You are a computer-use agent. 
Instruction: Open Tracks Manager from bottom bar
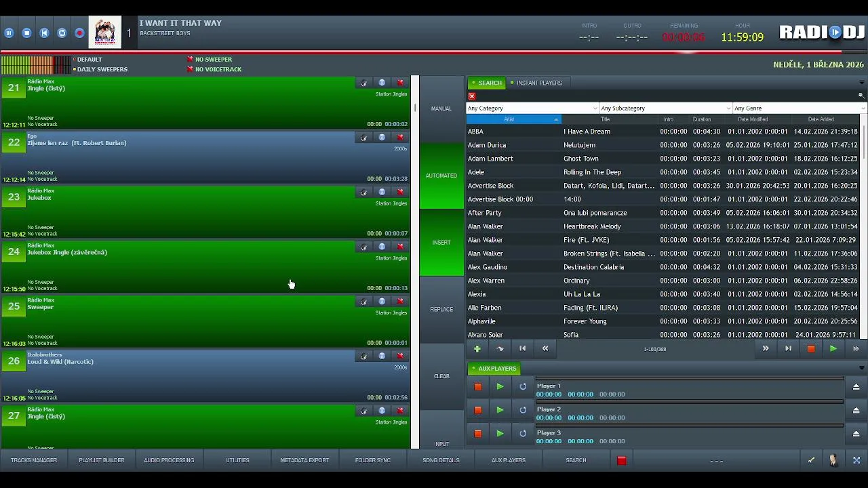point(34,460)
